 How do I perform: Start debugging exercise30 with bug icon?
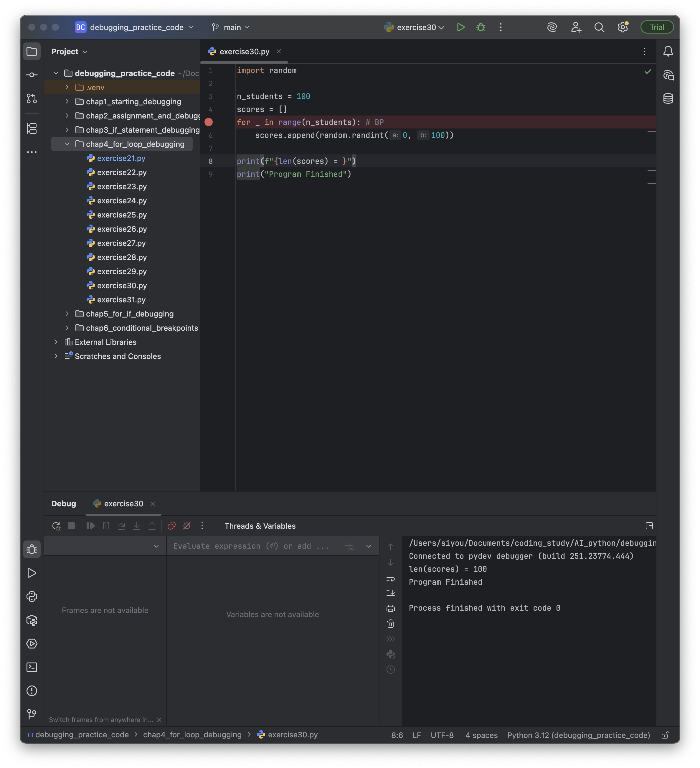click(481, 27)
